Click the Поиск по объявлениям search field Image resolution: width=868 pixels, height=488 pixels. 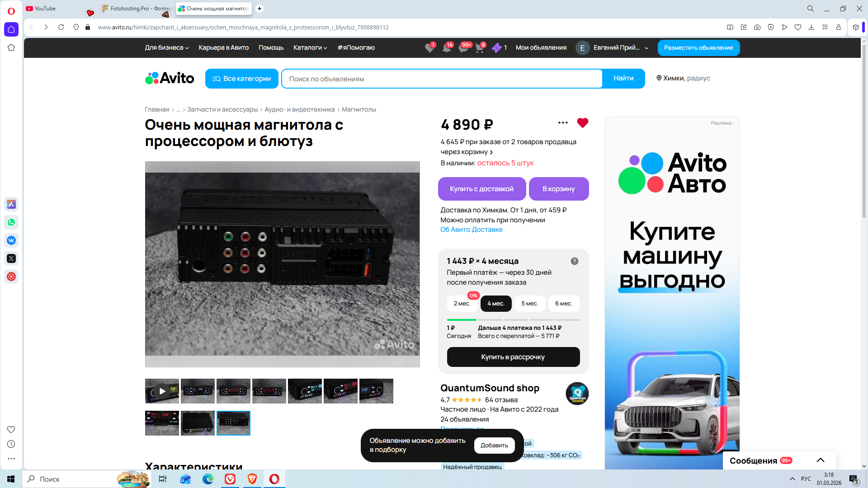coord(441,79)
